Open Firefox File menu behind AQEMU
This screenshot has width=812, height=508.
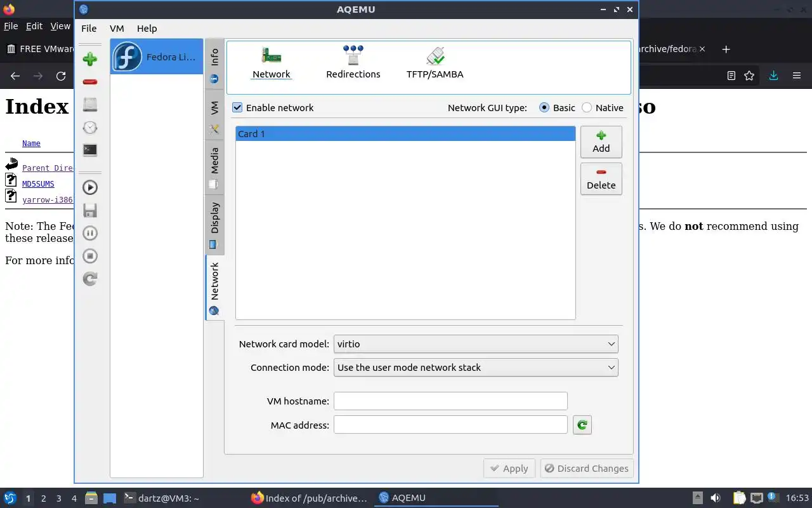coord(11,26)
